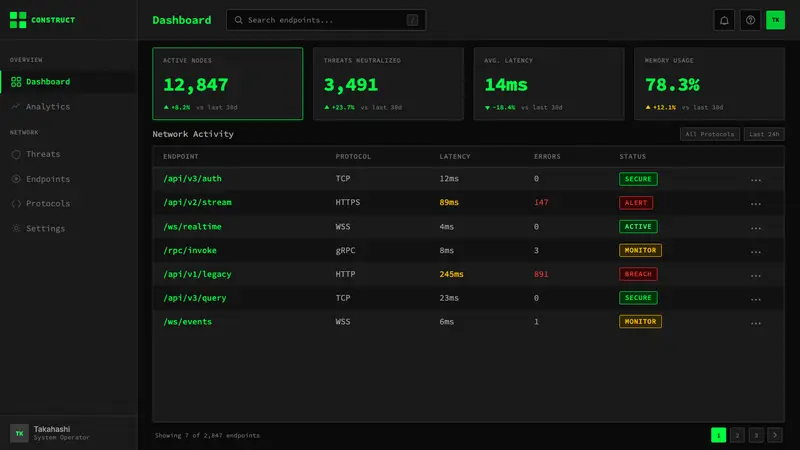This screenshot has width=800, height=450.
Task: Go to page 2
Action: (737, 435)
